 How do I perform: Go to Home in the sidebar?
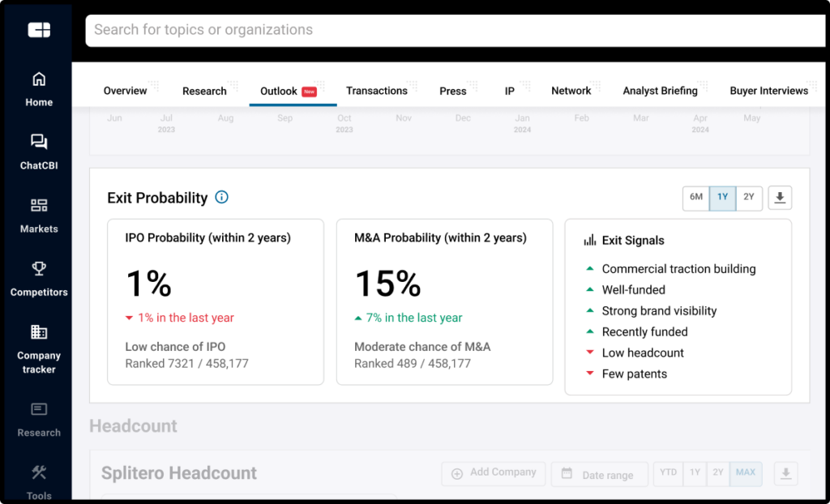(39, 79)
